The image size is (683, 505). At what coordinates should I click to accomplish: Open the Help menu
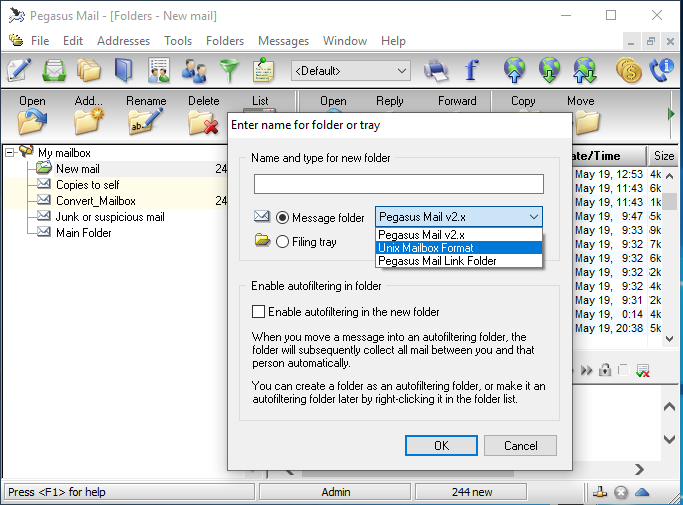393,41
